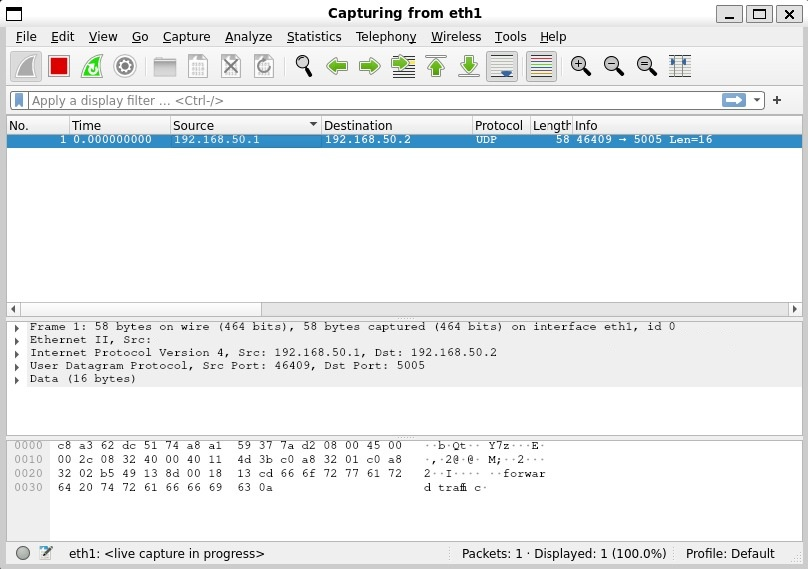
Task: Open the Capture menu
Action: [x=186, y=37]
